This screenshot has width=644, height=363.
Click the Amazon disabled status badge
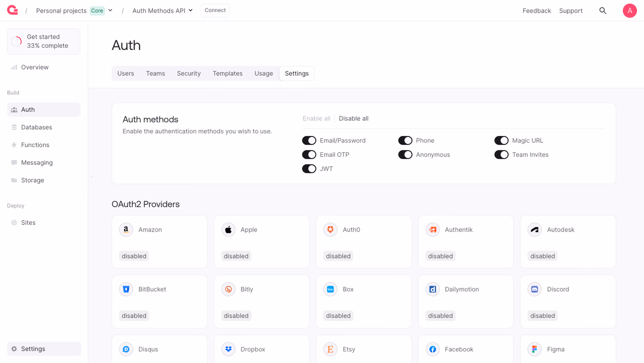point(134,256)
